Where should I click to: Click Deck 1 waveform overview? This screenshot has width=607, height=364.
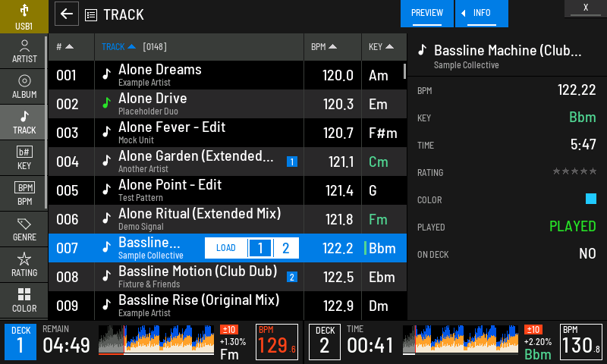pyautogui.click(x=156, y=340)
